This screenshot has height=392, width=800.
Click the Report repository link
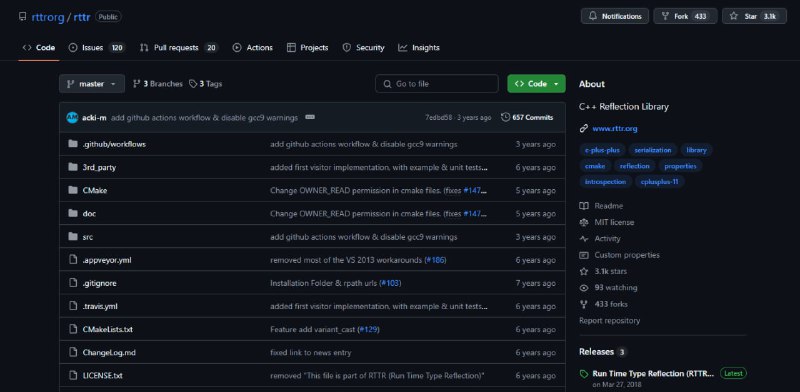click(x=609, y=321)
